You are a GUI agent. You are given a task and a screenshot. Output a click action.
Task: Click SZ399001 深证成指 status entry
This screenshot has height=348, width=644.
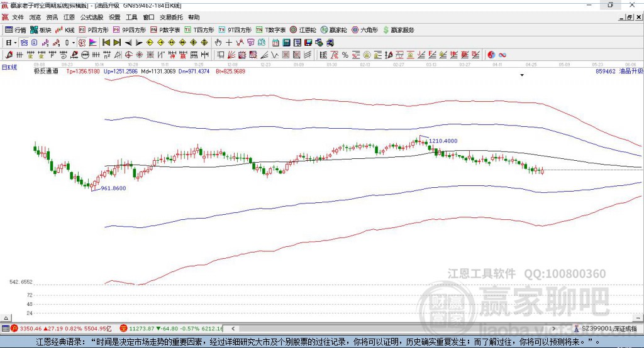(x=606, y=329)
